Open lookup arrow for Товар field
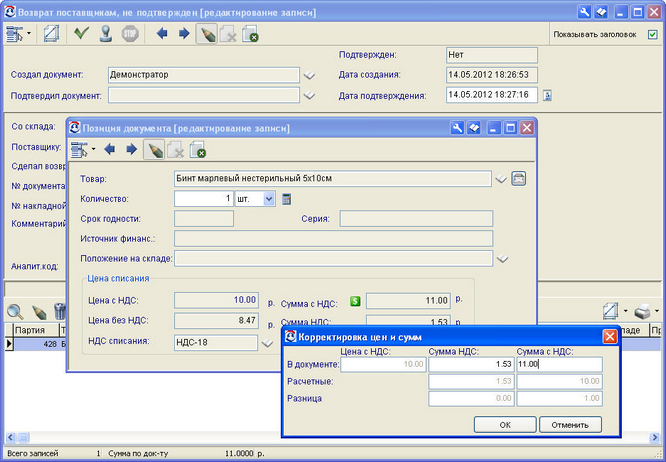The width and height of the screenshot is (666, 462). [501, 179]
